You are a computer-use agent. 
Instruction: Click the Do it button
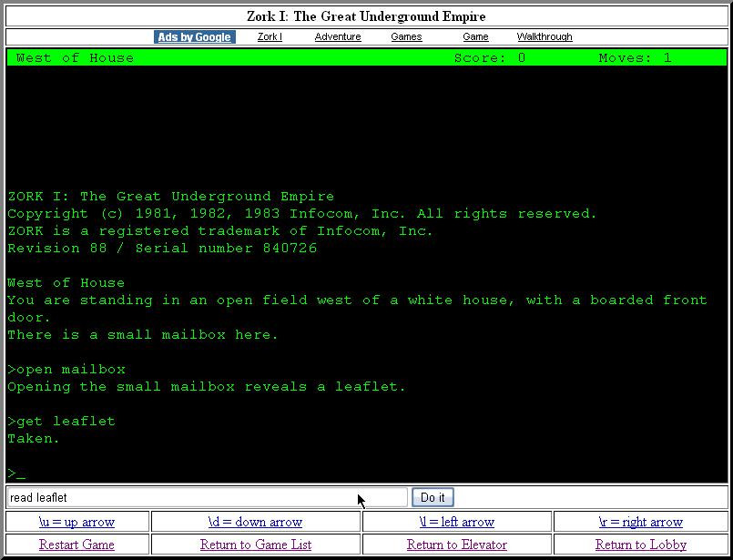point(433,497)
